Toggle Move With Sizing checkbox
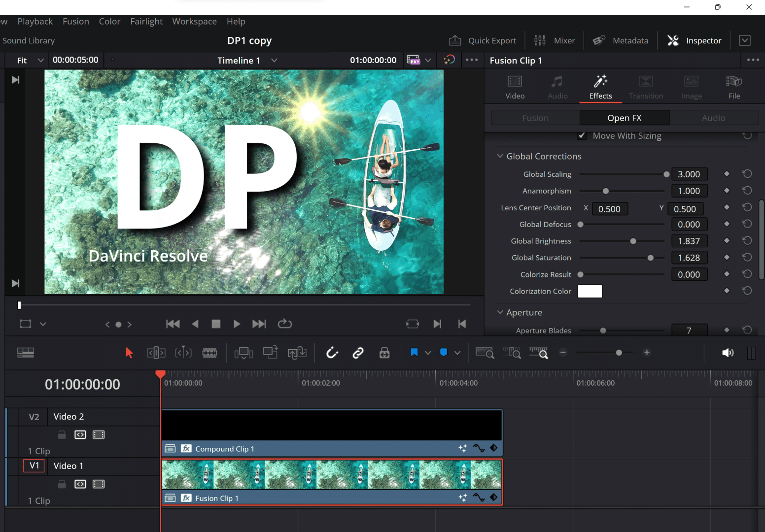Image resolution: width=765 pixels, height=532 pixels. [582, 135]
